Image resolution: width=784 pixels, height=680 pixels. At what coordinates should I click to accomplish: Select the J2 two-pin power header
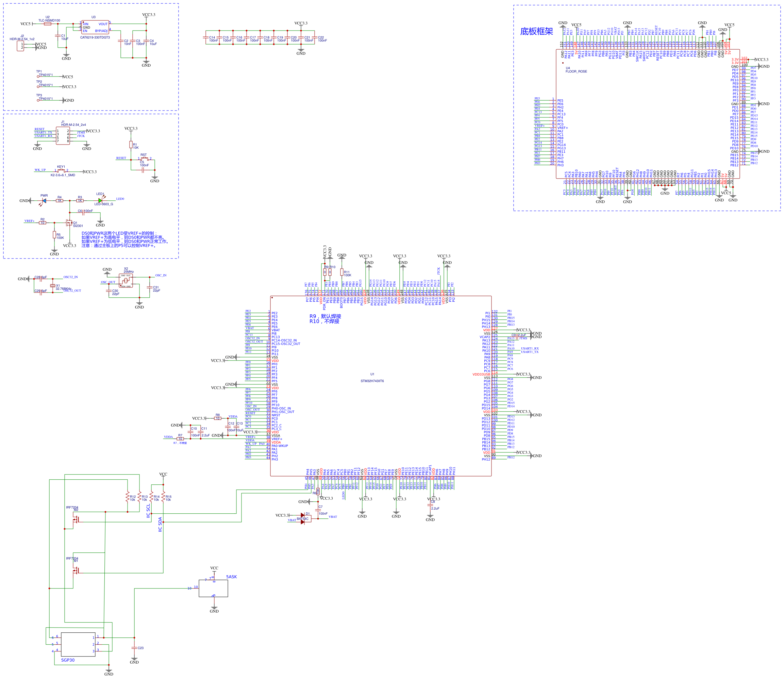20,46
